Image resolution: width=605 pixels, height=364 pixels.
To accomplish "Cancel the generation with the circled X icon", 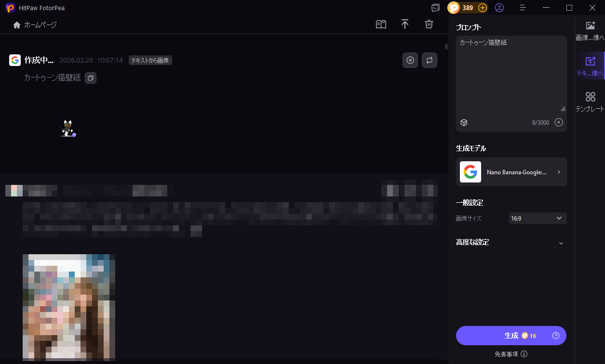I will click(410, 60).
